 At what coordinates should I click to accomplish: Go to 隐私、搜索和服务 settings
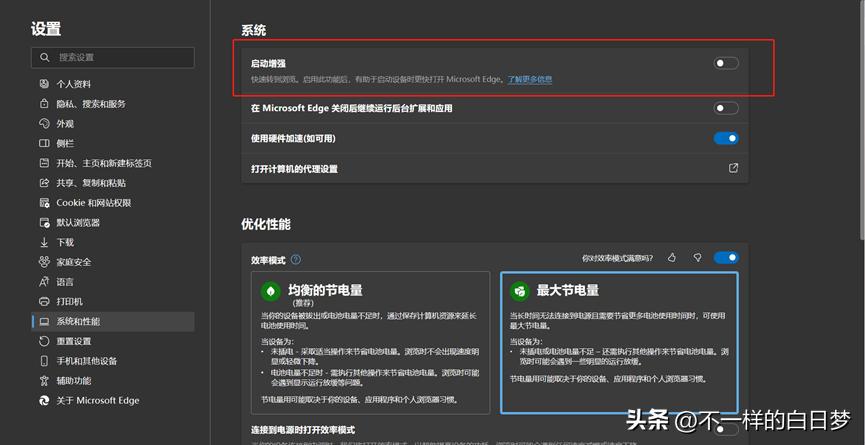[90, 104]
